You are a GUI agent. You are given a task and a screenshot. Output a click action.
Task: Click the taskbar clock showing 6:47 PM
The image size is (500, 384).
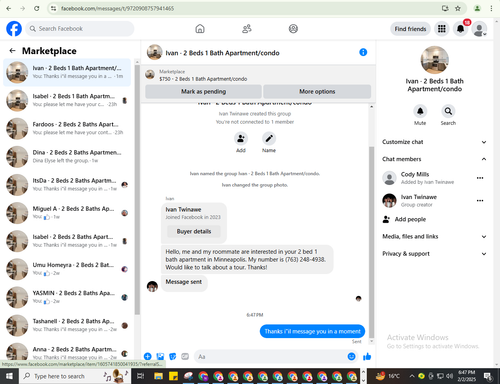466,376
